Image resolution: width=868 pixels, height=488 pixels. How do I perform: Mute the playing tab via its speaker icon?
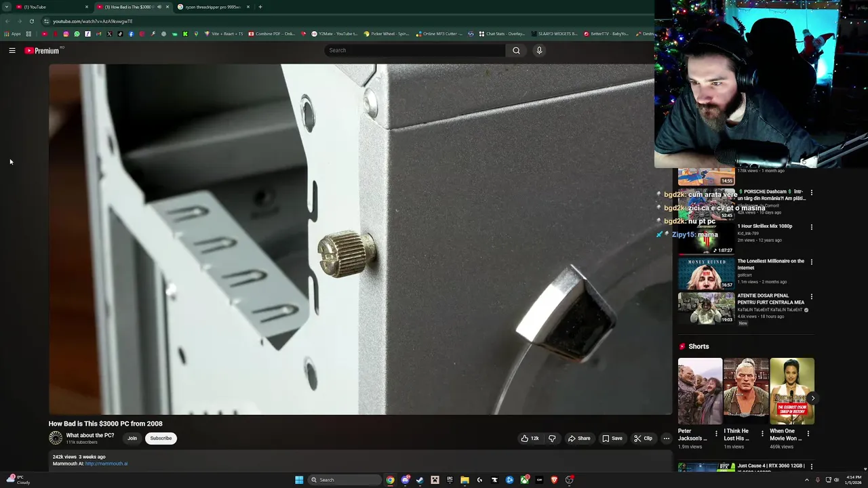[x=159, y=7]
